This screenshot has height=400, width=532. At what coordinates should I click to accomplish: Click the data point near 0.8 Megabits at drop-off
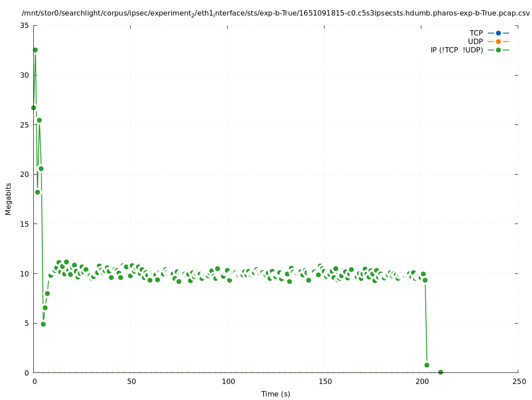(x=427, y=365)
